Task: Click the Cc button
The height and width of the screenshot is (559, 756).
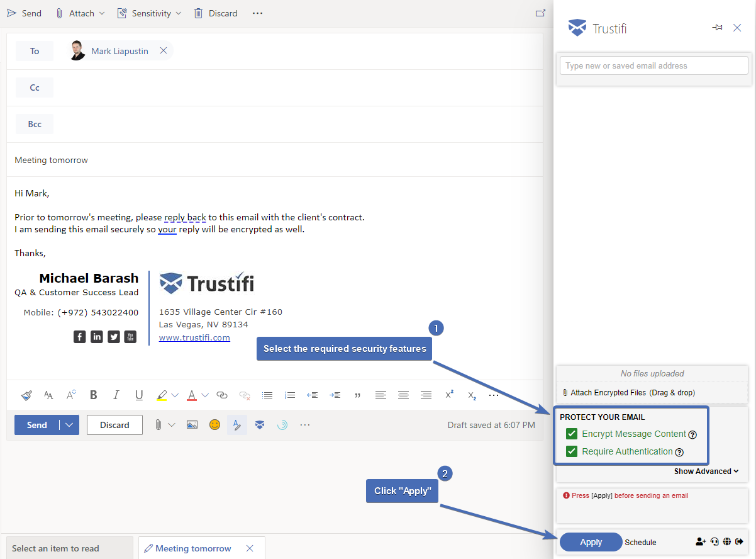Action: [35, 88]
